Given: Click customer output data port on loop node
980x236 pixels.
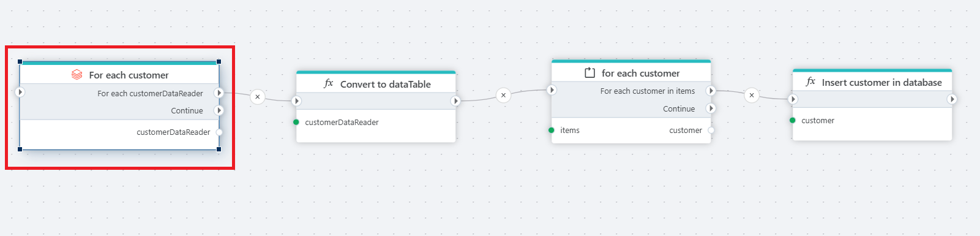Looking at the screenshot, I should pyautogui.click(x=711, y=130).
